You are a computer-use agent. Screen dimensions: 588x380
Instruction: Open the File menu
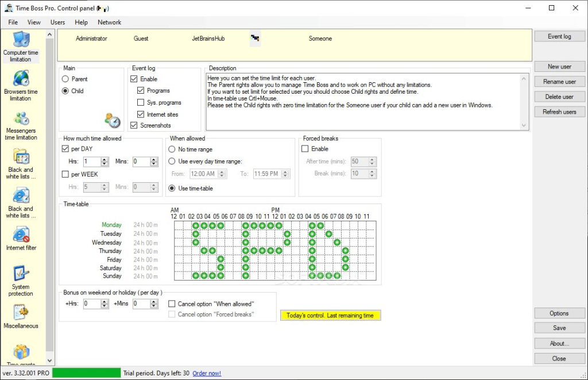click(x=13, y=22)
